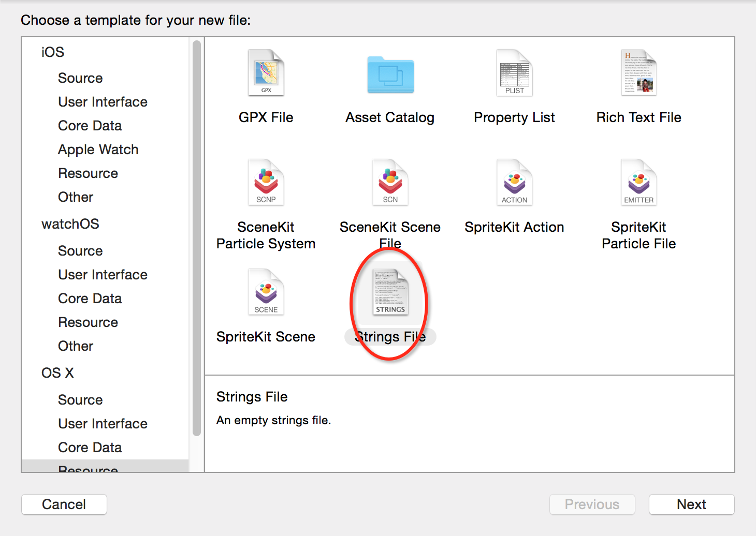Click the GPX File label
Screen dimensions: 756x536
[266, 117]
